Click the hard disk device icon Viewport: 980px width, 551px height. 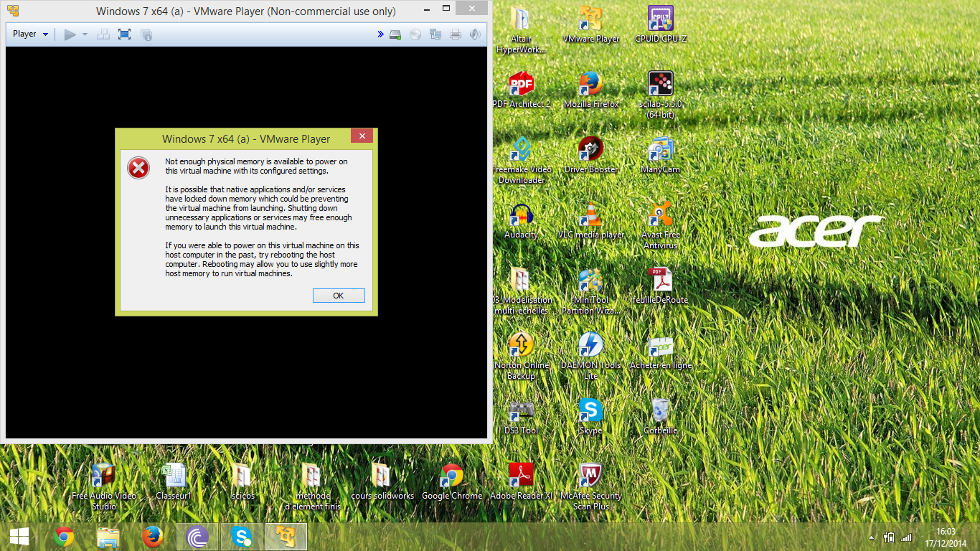pos(395,34)
